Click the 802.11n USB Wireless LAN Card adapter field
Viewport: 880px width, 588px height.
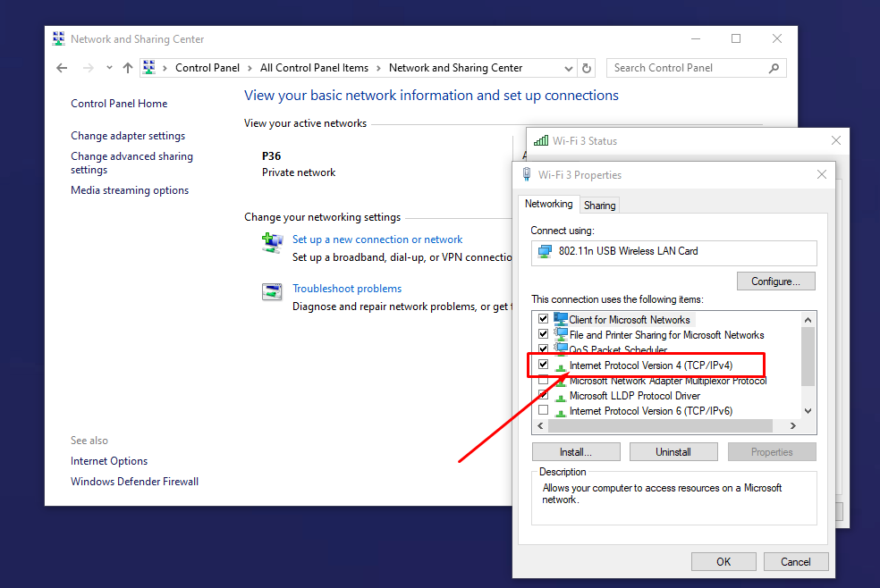tap(674, 253)
